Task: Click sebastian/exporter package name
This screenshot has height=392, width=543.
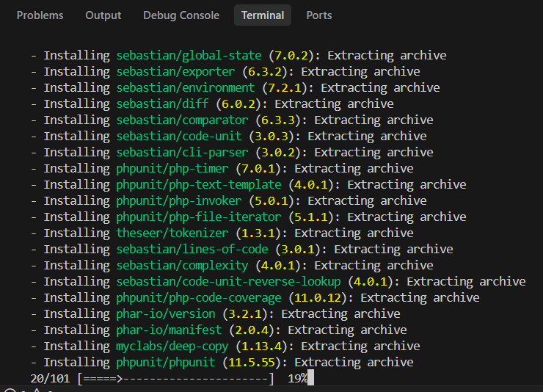Action: [175, 72]
